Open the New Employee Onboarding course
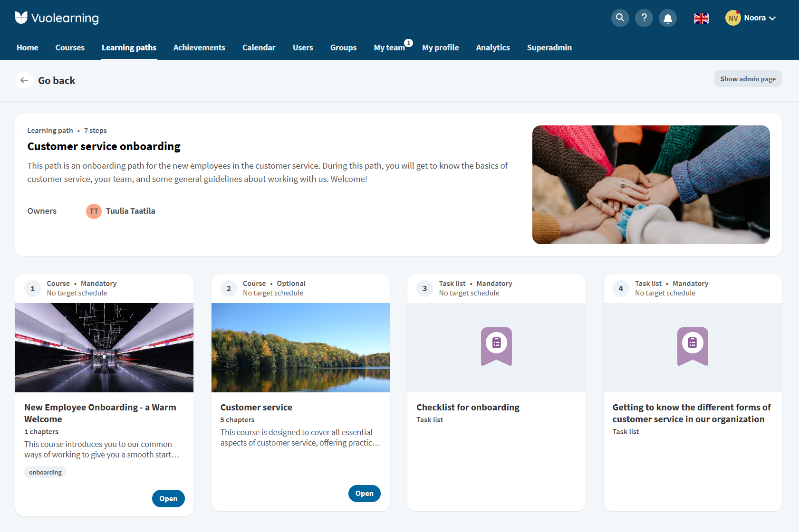 pyautogui.click(x=168, y=498)
